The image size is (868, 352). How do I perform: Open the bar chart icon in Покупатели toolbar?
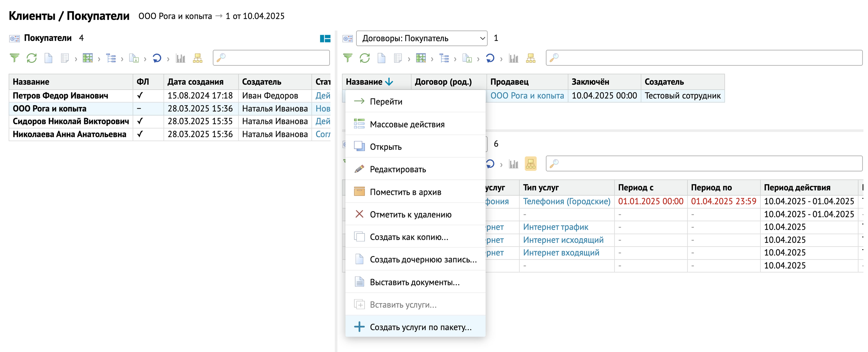[x=181, y=58]
